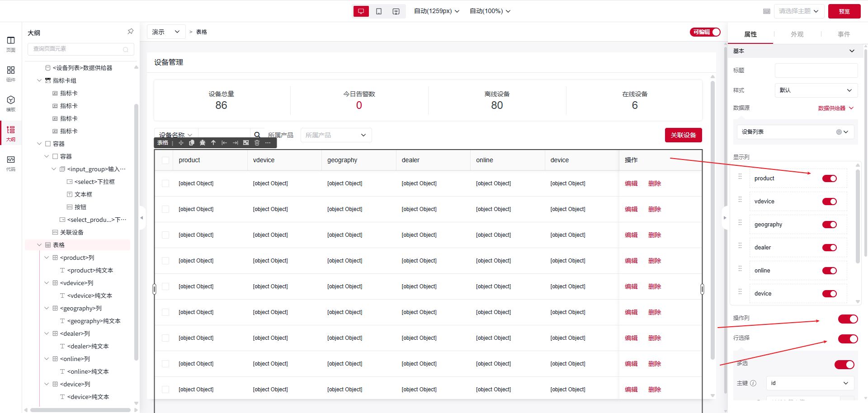Image resolution: width=868 pixels, height=413 pixels.
Task: Switch to the 事件 tab
Action: [844, 34]
